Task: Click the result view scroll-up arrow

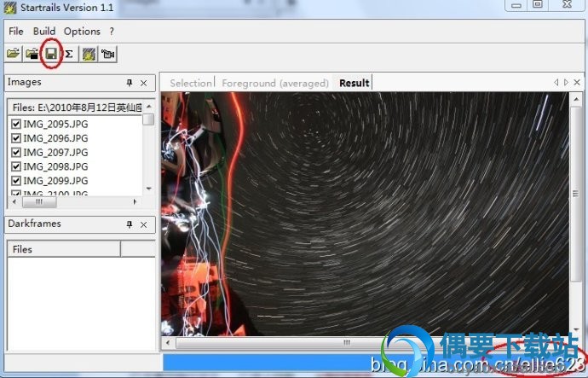Action: click(x=576, y=99)
